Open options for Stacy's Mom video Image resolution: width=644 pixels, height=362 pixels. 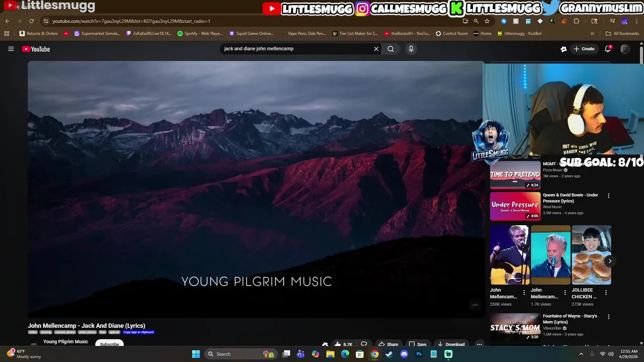608,317
